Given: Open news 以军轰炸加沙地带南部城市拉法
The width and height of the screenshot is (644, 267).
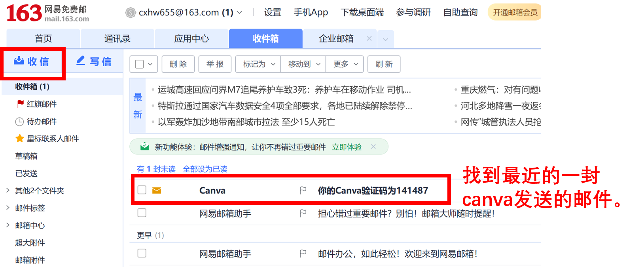Looking at the screenshot, I should point(246,122).
